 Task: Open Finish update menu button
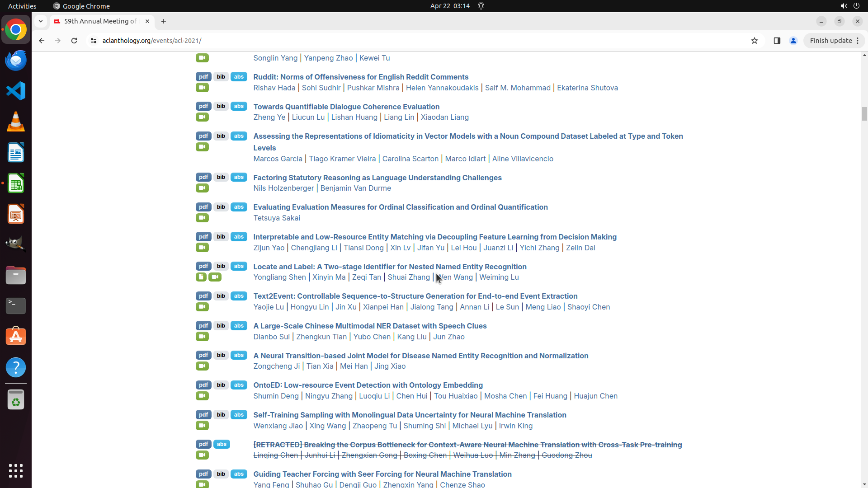[834, 41]
